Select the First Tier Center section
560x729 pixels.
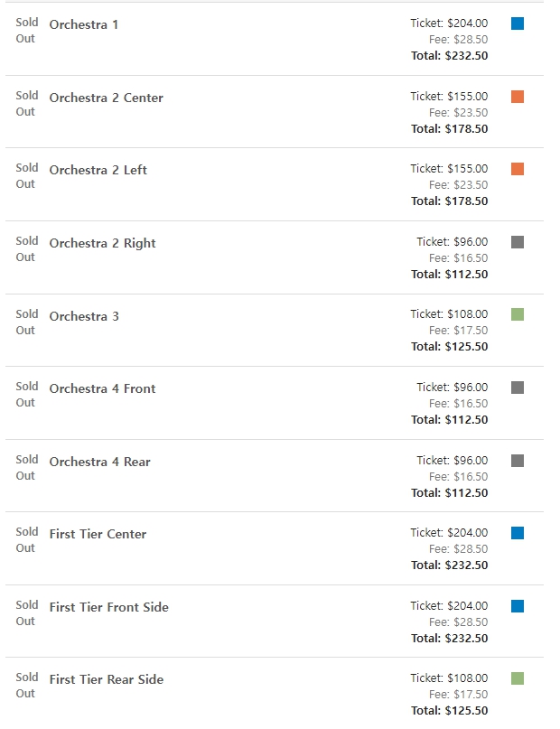(x=98, y=534)
